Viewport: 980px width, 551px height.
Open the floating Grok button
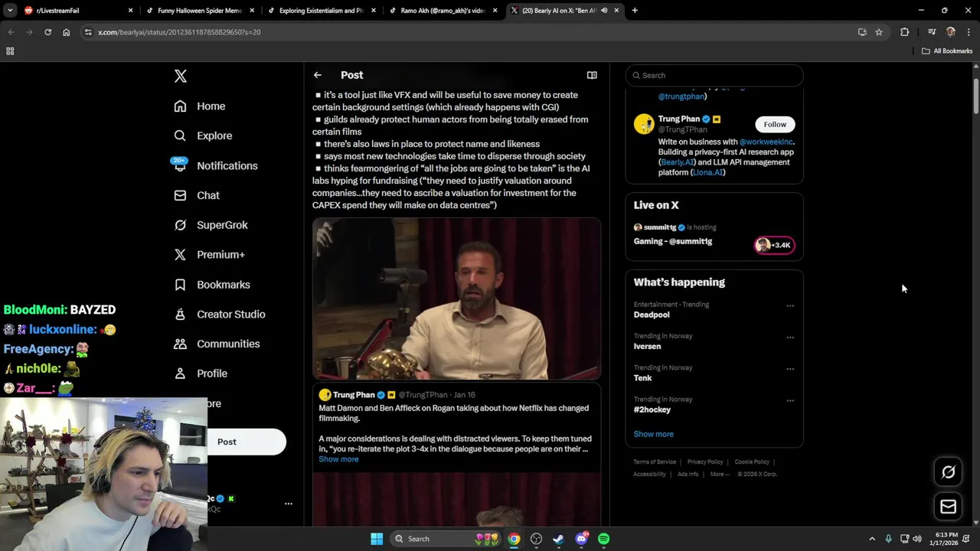pos(948,472)
